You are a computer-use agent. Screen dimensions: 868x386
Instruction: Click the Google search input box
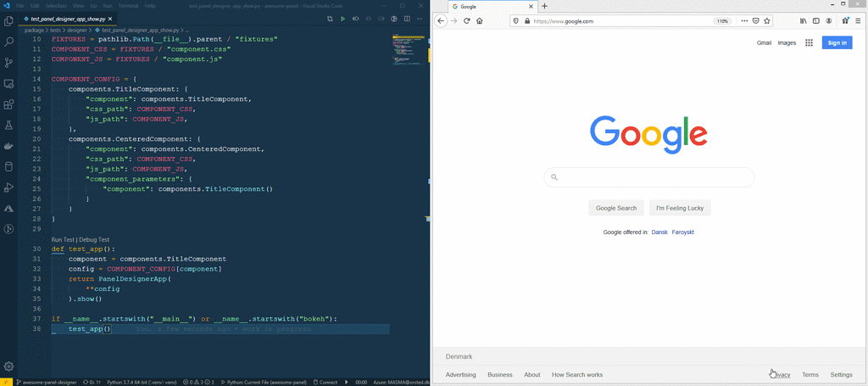pos(649,177)
